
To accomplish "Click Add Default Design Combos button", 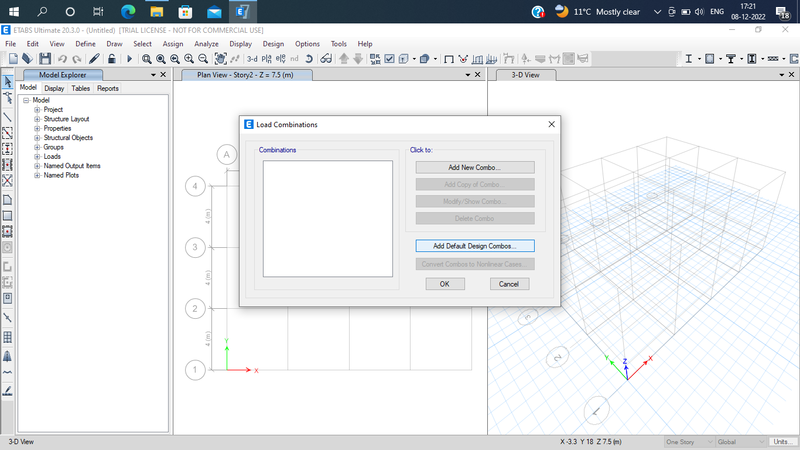I will click(x=474, y=246).
